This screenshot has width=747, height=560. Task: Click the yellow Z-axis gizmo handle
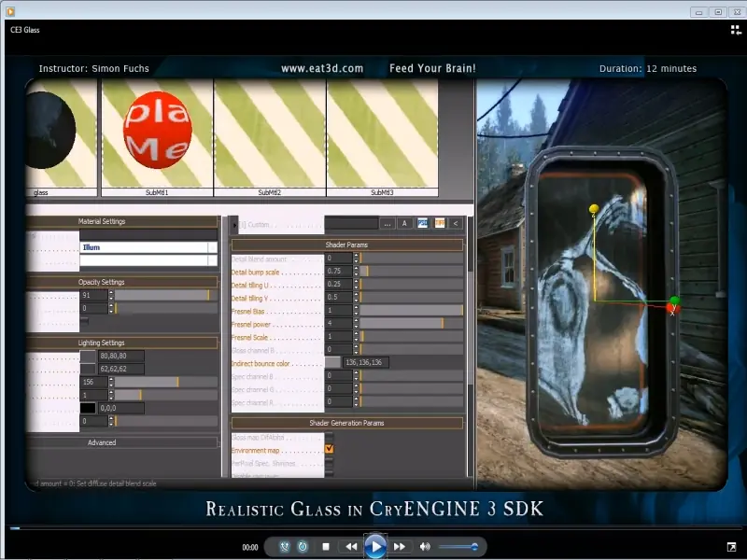tap(594, 208)
